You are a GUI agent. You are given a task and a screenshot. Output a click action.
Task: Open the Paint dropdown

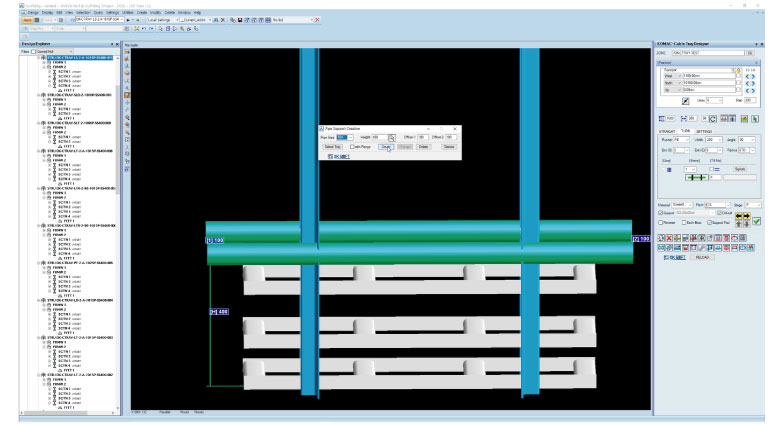click(718, 205)
